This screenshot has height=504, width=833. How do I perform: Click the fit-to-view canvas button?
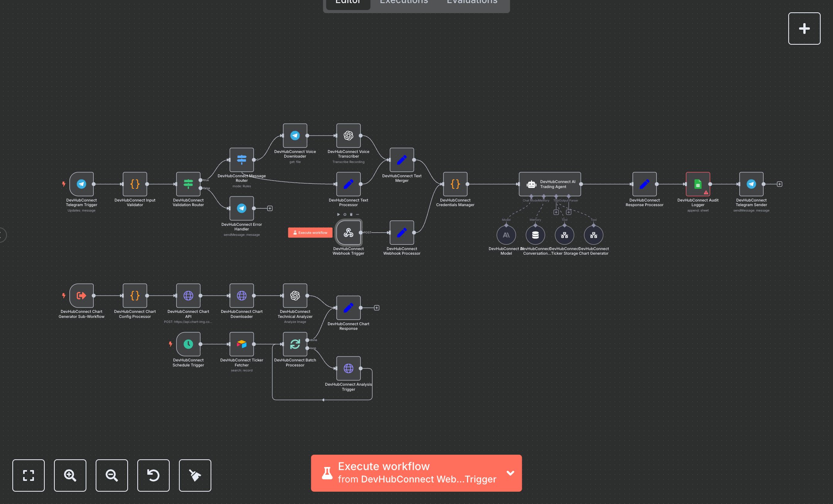coord(29,475)
